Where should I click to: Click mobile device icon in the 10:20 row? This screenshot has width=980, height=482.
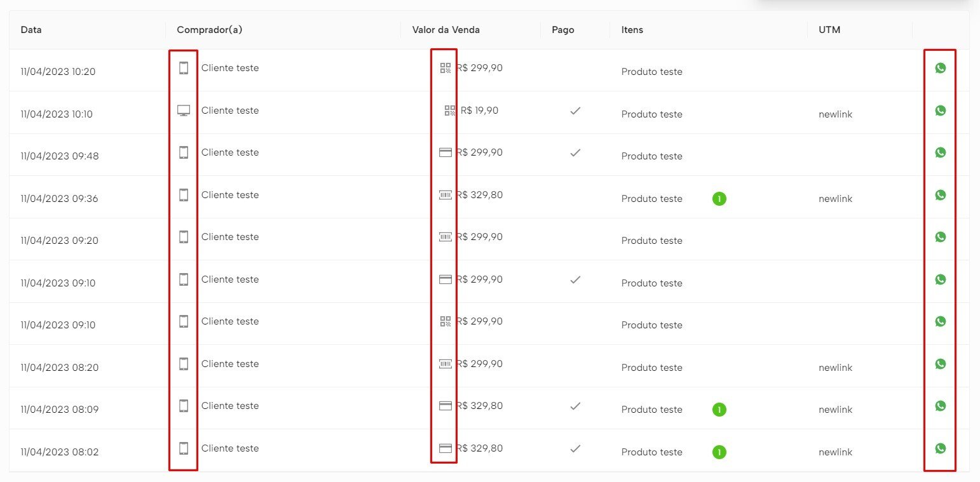coord(184,68)
